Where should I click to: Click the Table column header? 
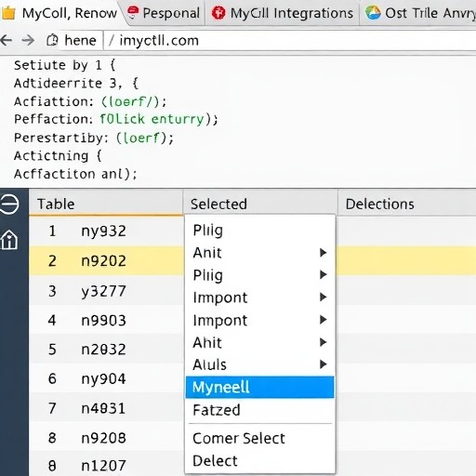(106, 204)
